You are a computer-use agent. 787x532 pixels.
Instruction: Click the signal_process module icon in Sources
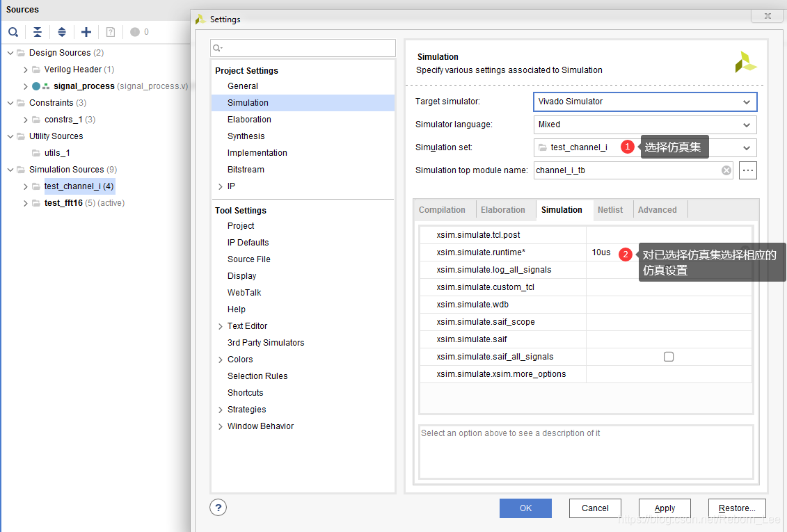[36, 86]
